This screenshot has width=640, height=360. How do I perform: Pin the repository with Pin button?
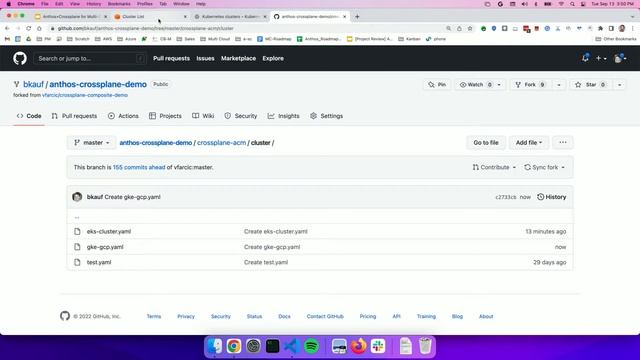click(437, 84)
